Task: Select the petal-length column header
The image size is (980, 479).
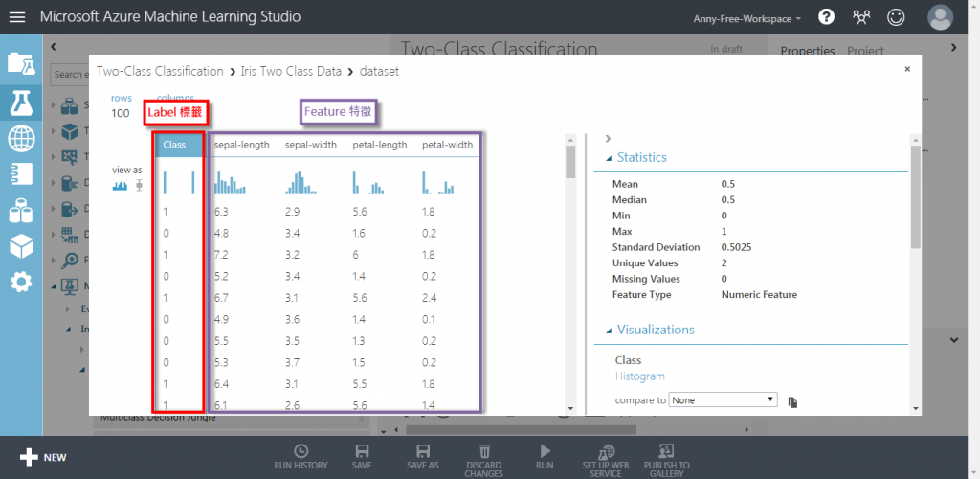Action: point(379,145)
